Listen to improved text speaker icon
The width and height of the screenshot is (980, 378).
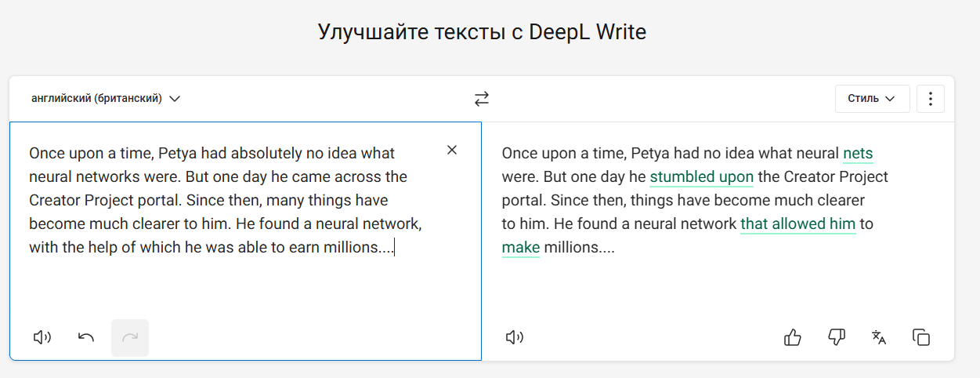[515, 337]
